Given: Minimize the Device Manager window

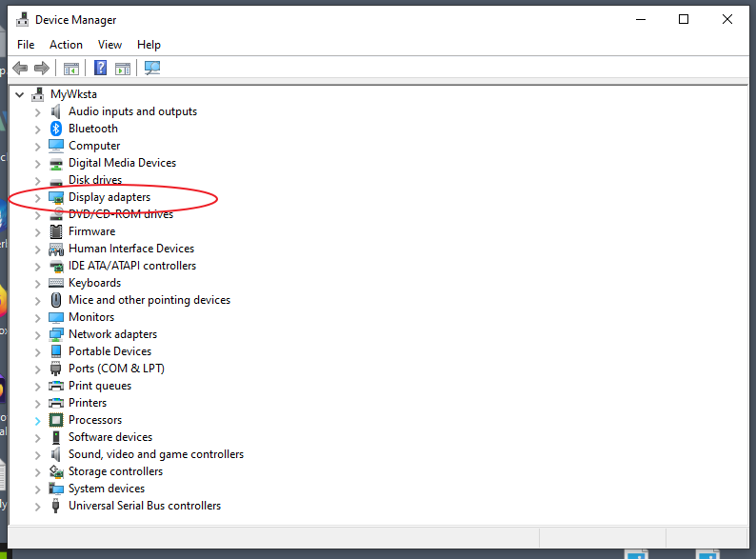Looking at the screenshot, I should [641, 19].
